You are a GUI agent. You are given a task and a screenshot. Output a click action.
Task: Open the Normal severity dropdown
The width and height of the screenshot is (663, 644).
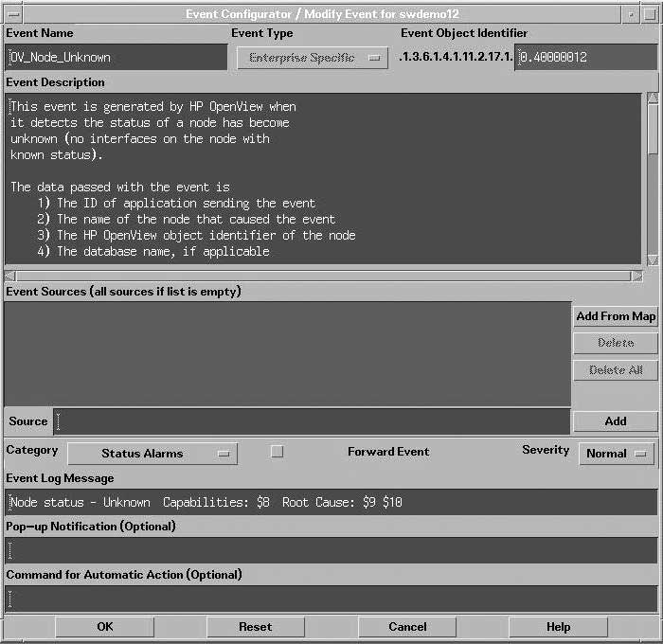click(617, 454)
